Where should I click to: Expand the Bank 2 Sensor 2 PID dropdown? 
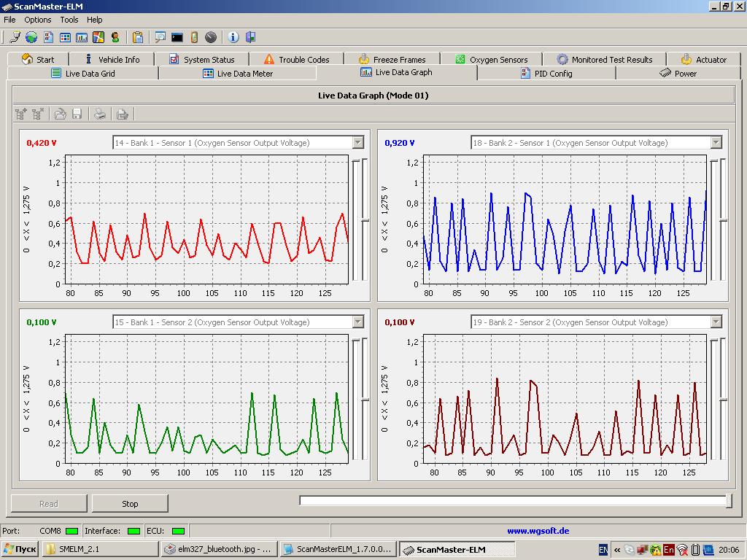[716, 322]
